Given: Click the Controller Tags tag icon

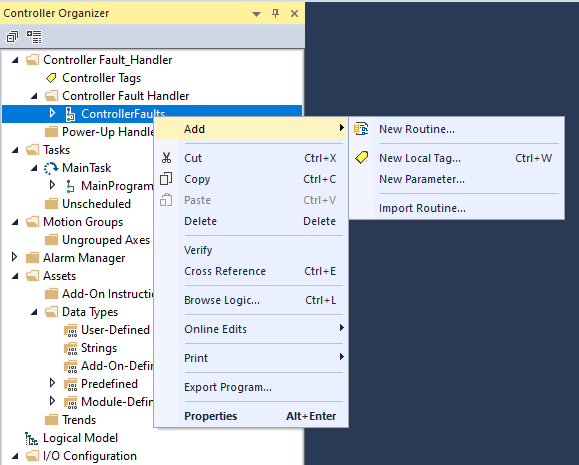Looking at the screenshot, I should point(51,78).
